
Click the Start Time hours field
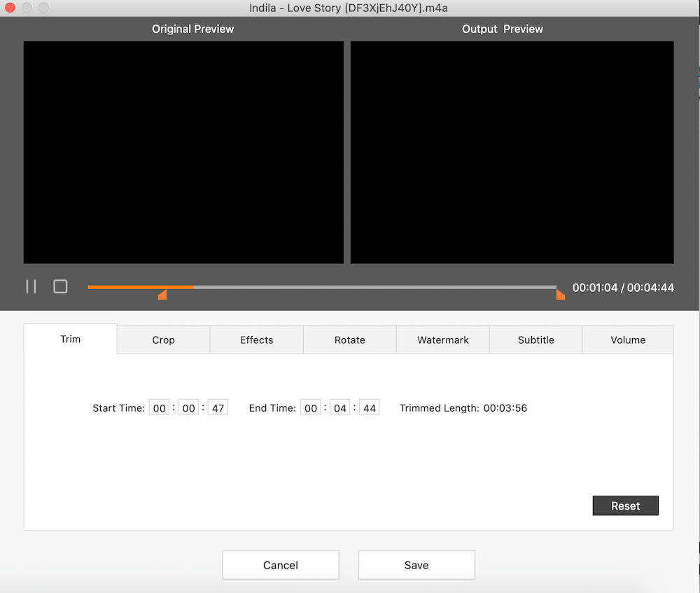click(x=160, y=407)
